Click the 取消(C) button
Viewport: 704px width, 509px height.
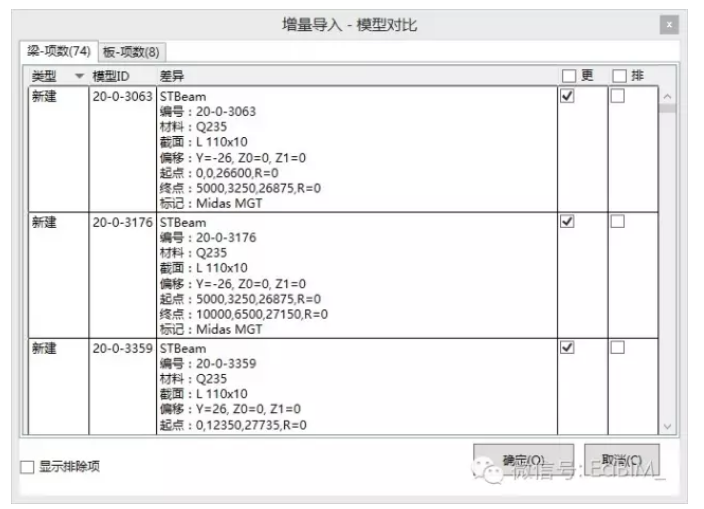point(622,460)
